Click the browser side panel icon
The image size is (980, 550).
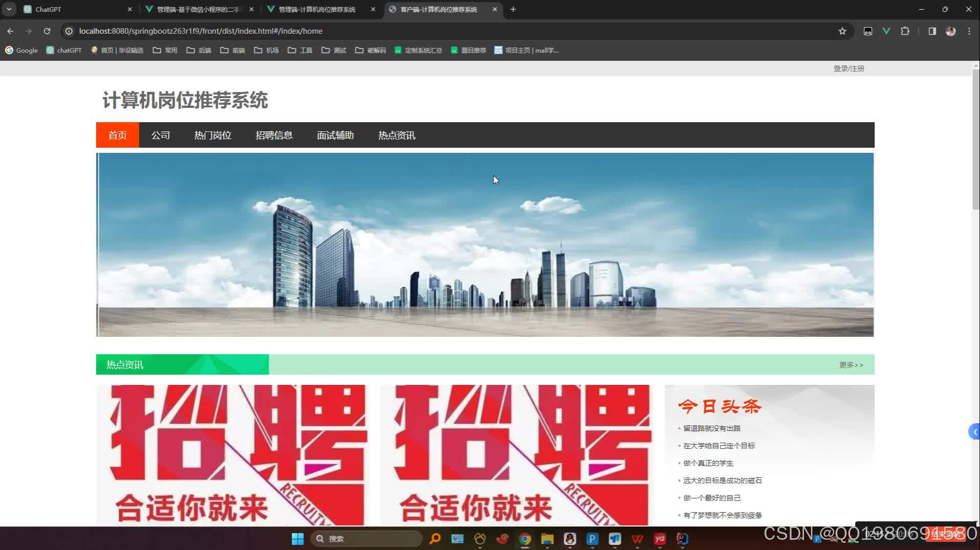[x=932, y=31]
